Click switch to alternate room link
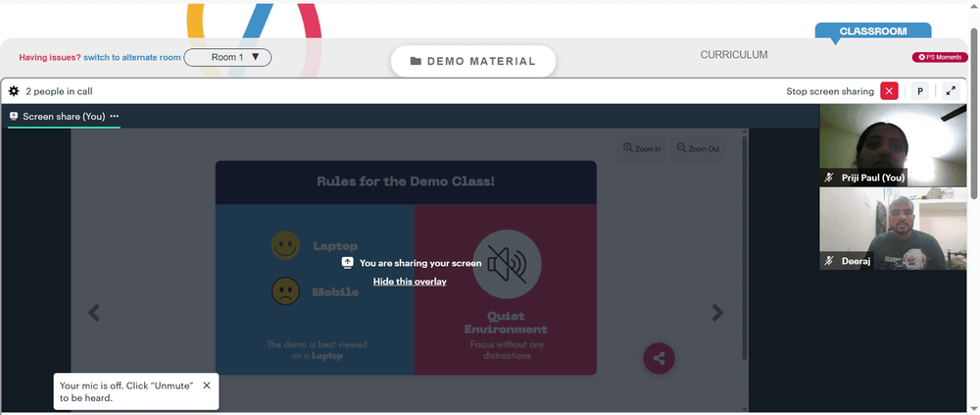Image resolution: width=980 pixels, height=415 pixels. click(132, 58)
